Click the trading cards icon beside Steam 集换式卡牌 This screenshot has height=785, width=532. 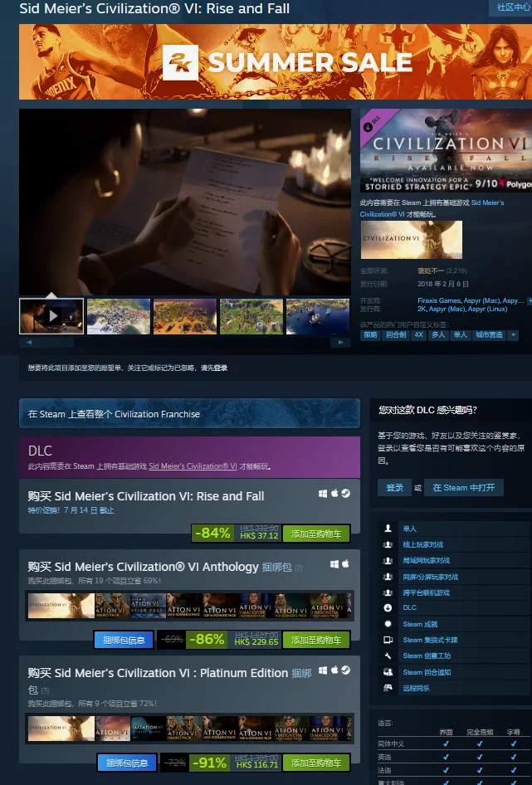(x=388, y=640)
